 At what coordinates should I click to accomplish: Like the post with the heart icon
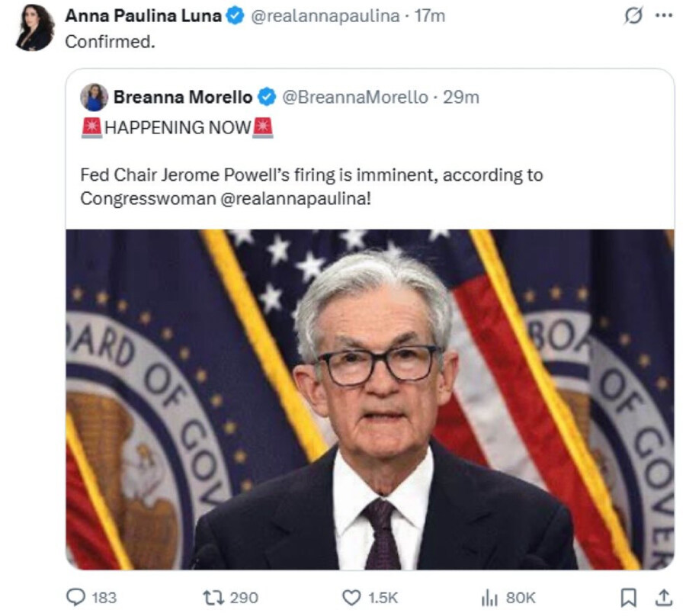351,598
